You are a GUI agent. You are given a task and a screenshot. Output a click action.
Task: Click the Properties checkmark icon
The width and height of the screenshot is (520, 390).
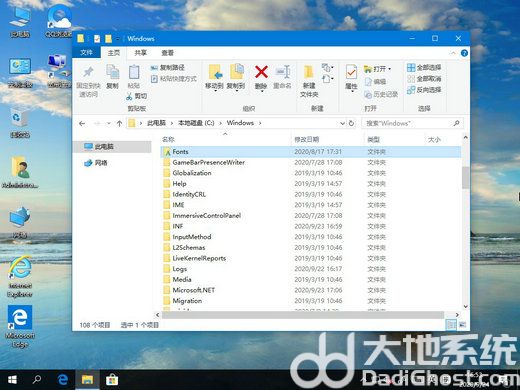point(351,72)
